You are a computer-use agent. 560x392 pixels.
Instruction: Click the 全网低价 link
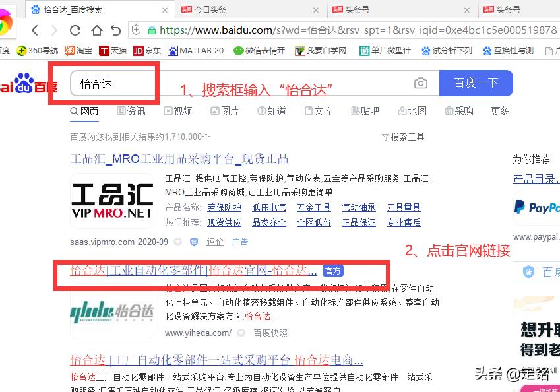point(314,223)
